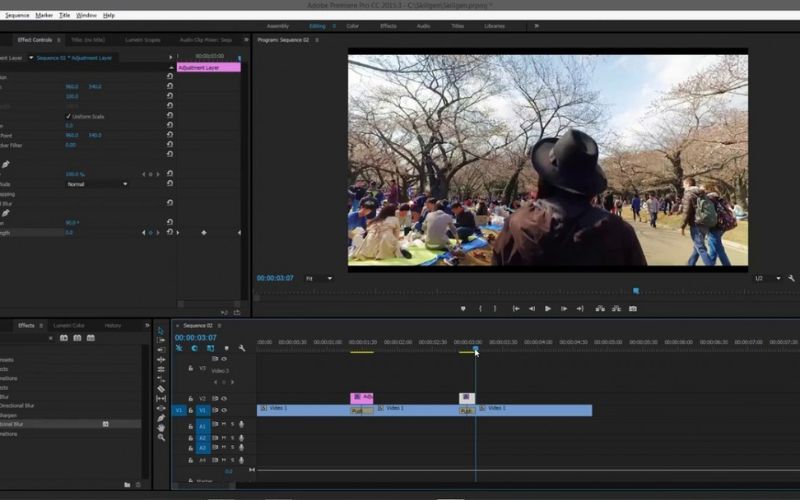800x500 pixels.
Task: Open the Window menu
Action: (86, 15)
